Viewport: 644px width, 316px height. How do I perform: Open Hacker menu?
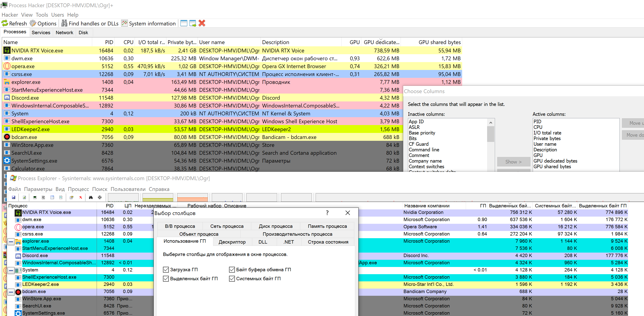click(10, 15)
